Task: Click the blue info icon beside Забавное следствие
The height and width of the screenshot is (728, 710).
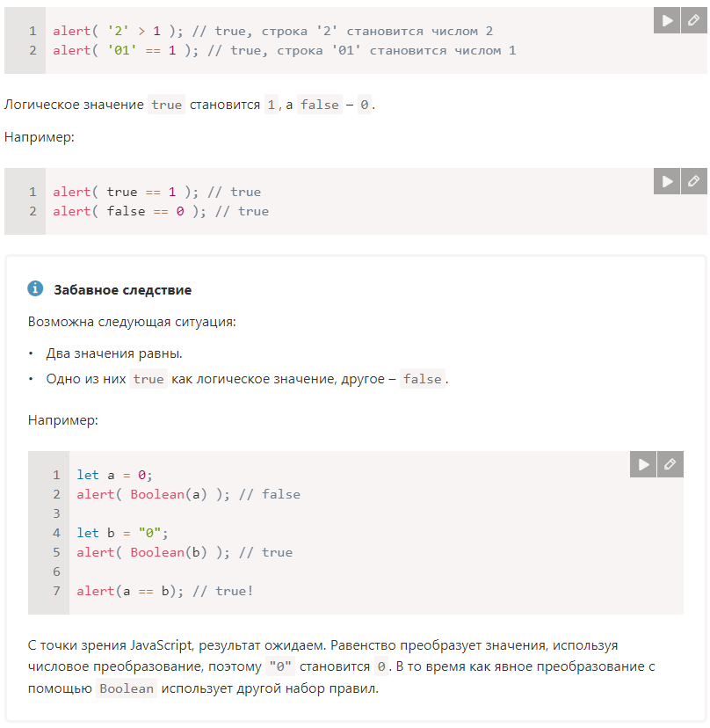Action: coord(35,289)
